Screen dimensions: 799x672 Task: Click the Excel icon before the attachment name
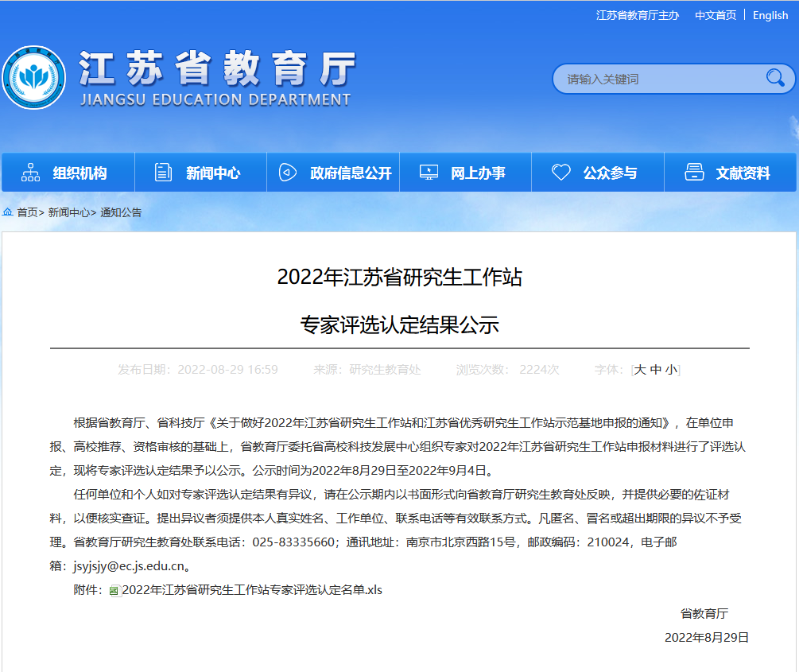click(116, 590)
